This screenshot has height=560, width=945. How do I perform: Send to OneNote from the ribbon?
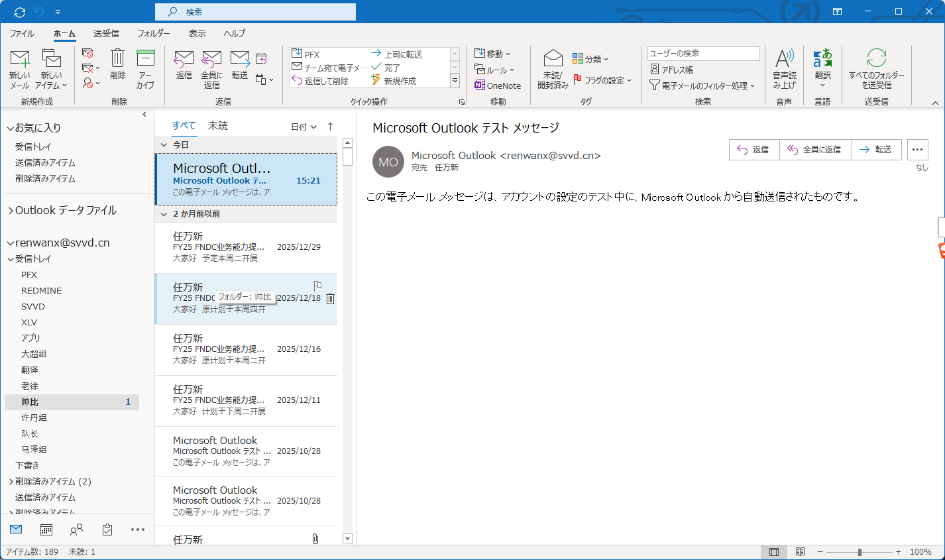(x=498, y=85)
